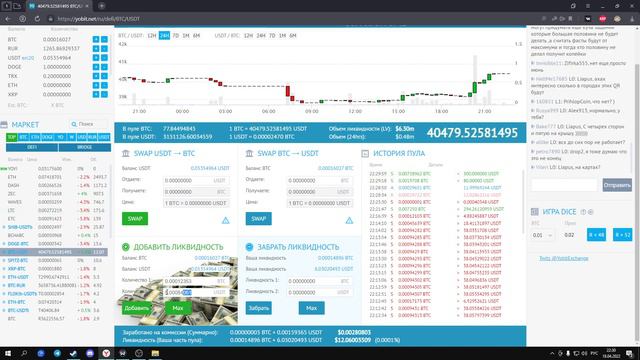
Task: Select the DOGE market tab
Action: point(47,137)
